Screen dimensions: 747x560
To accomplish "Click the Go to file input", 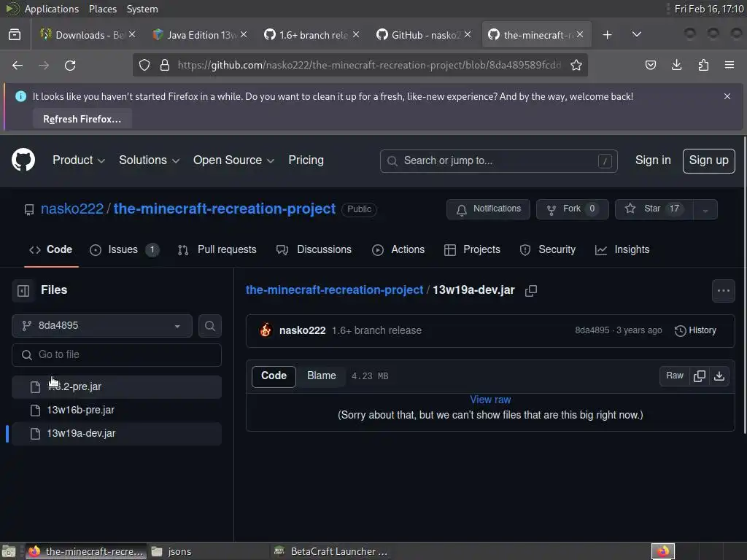I will [117, 355].
